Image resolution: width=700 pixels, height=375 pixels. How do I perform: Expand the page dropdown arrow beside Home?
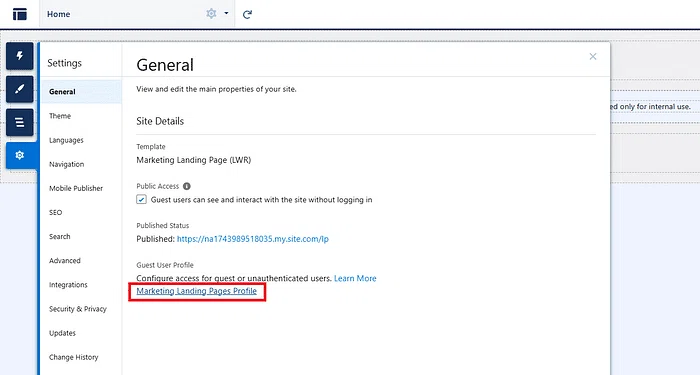tap(226, 13)
